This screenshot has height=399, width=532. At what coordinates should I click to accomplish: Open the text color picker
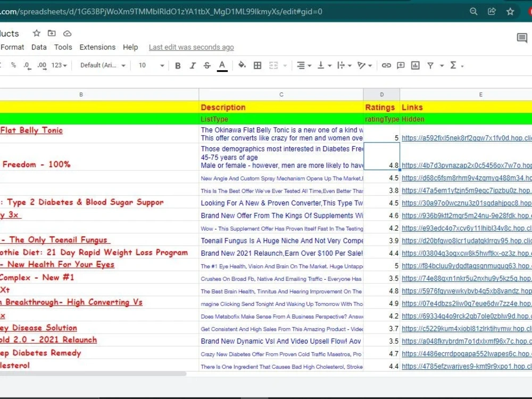[x=222, y=66]
